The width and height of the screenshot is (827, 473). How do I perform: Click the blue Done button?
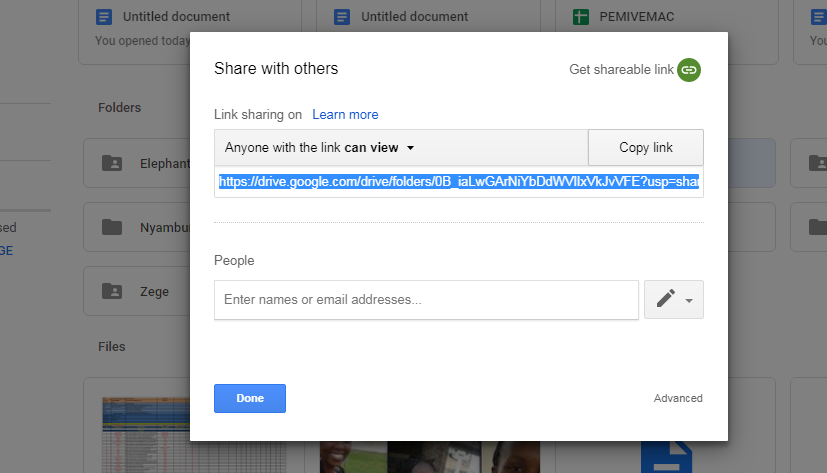pyautogui.click(x=250, y=398)
